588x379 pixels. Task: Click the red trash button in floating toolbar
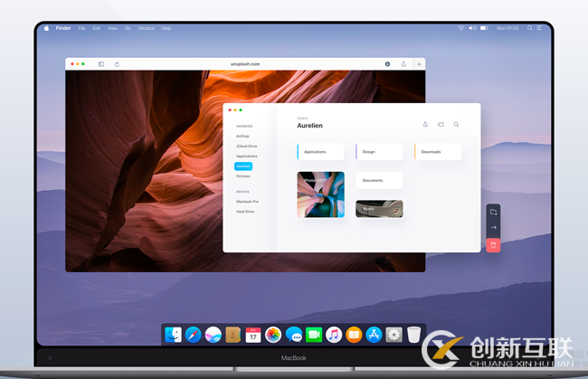(x=493, y=244)
